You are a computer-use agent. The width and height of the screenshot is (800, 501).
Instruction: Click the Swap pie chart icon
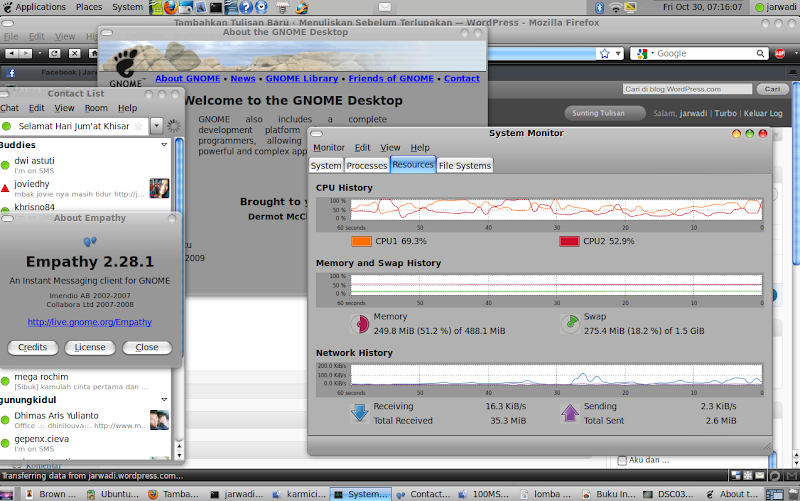click(570, 323)
